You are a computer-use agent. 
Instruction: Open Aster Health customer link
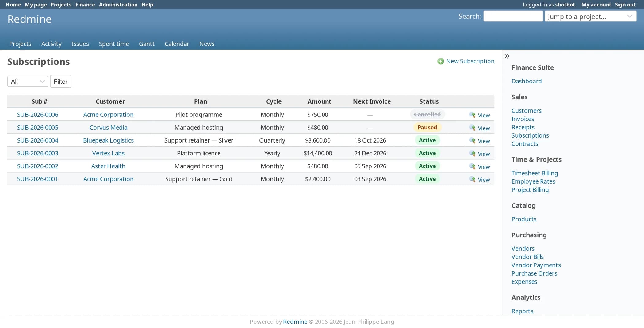108,166
